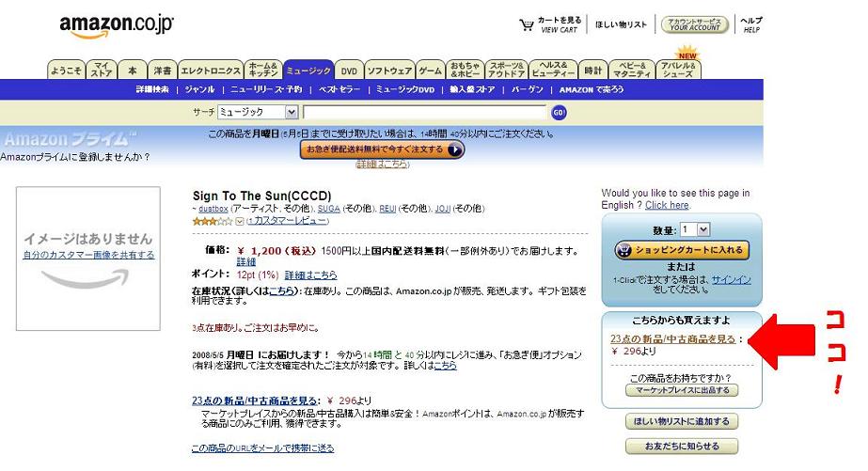Click the REIJI link

pos(387,209)
